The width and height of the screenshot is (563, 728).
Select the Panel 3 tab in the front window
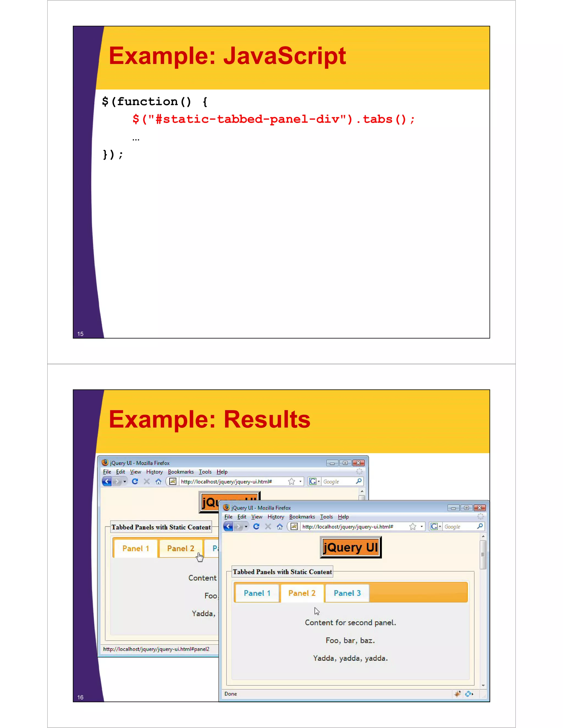click(347, 593)
